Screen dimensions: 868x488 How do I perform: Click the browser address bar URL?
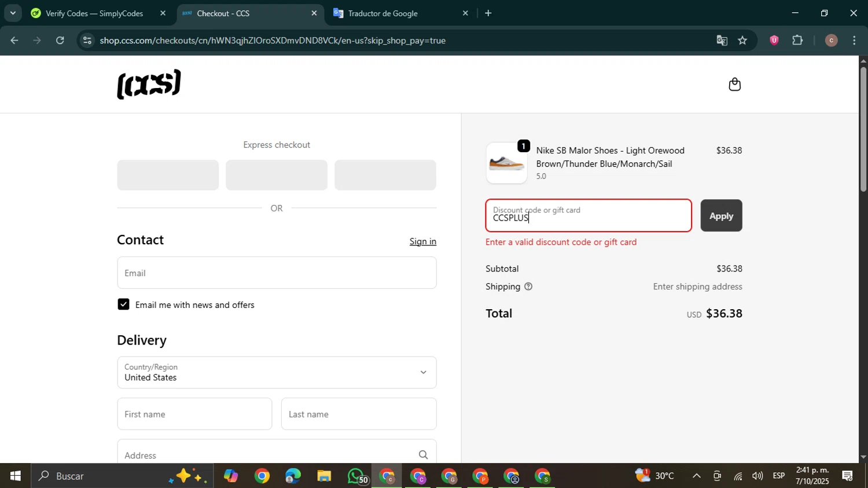(x=272, y=41)
